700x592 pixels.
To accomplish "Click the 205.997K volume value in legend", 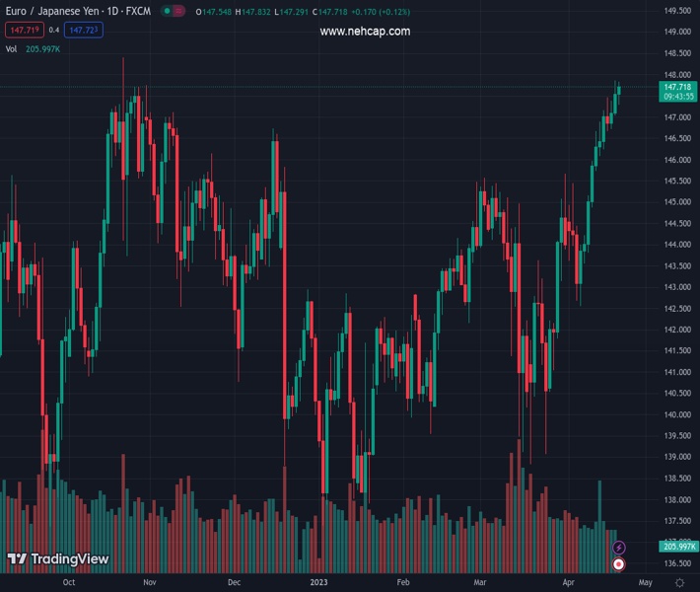I will tap(43, 48).
